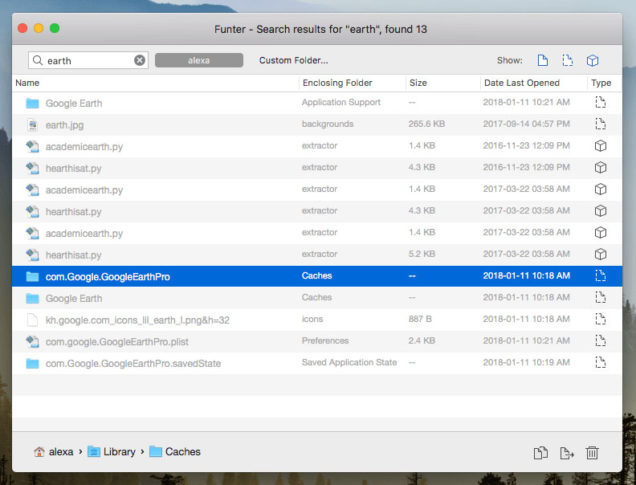Click the 887 B size cell
Image resolution: width=636 pixels, height=485 pixels.
pos(420,319)
